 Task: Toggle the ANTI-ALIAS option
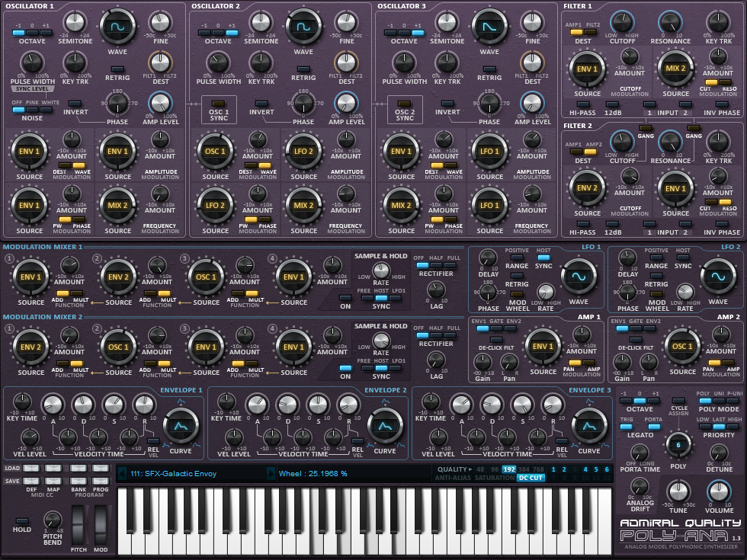(x=453, y=478)
